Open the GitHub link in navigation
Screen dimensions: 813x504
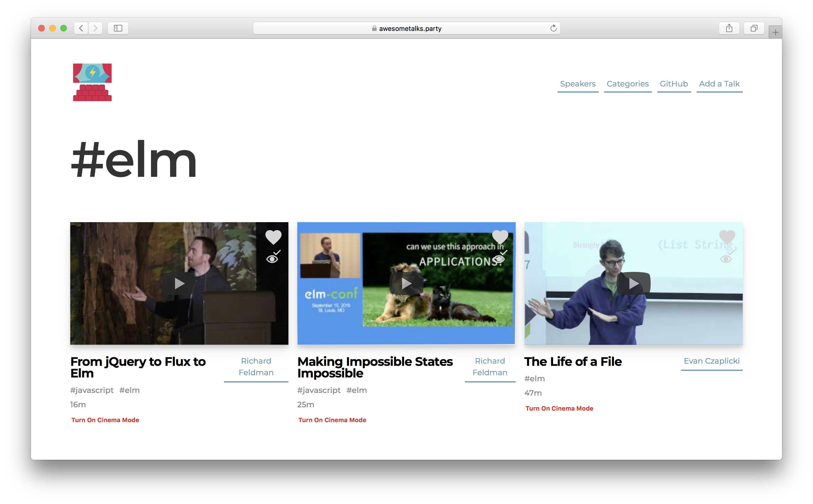674,84
